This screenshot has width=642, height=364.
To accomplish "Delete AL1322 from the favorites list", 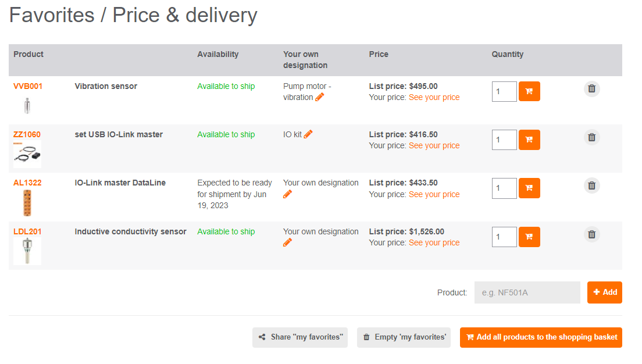I will click(591, 185).
